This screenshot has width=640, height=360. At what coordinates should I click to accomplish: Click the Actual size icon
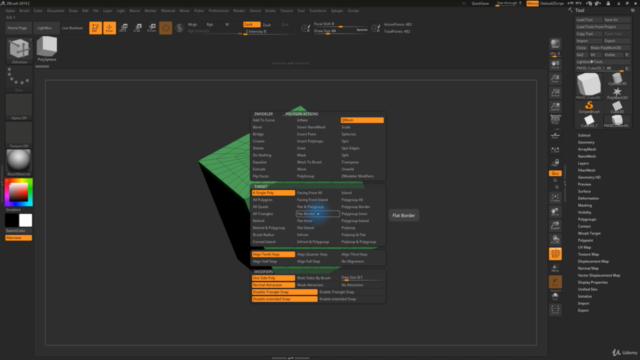[555, 93]
